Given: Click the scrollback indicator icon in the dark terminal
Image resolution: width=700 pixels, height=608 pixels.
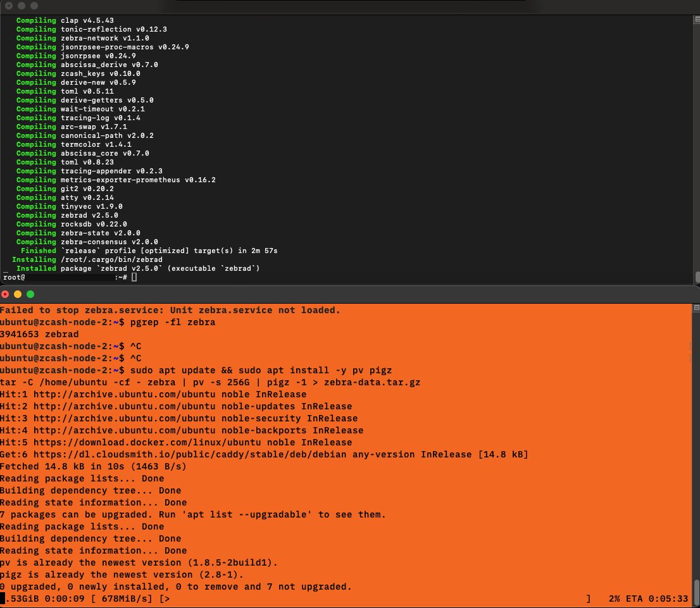Looking at the screenshot, I should pyautogui.click(x=697, y=19).
